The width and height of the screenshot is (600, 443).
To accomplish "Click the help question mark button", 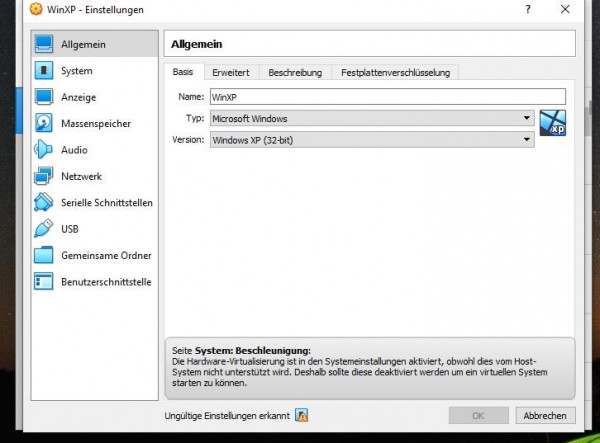I will (x=528, y=9).
